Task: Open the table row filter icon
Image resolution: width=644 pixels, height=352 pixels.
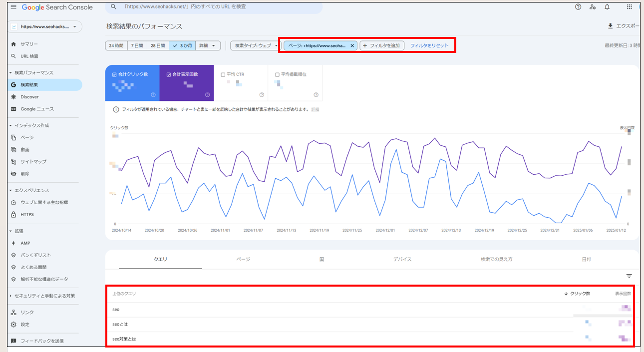Action: [x=629, y=276]
